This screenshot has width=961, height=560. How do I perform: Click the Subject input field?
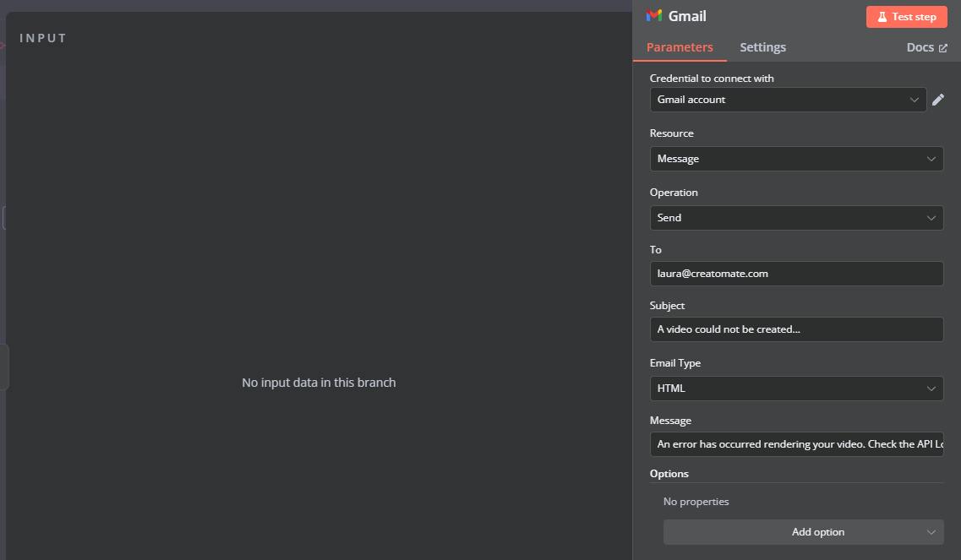click(x=796, y=329)
